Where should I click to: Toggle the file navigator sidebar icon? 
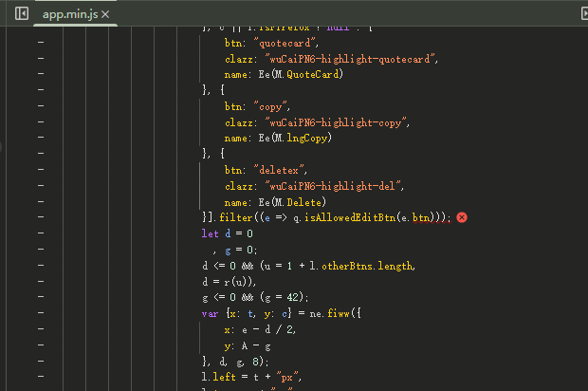pyautogui.click(x=22, y=14)
